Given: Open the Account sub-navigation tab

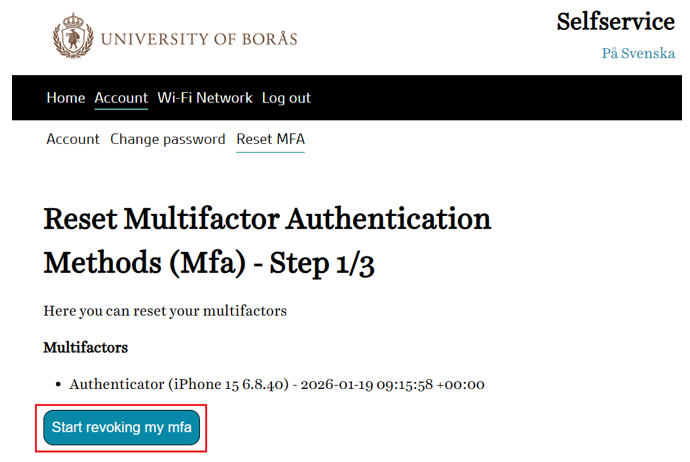Looking at the screenshot, I should tap(73, 139).
